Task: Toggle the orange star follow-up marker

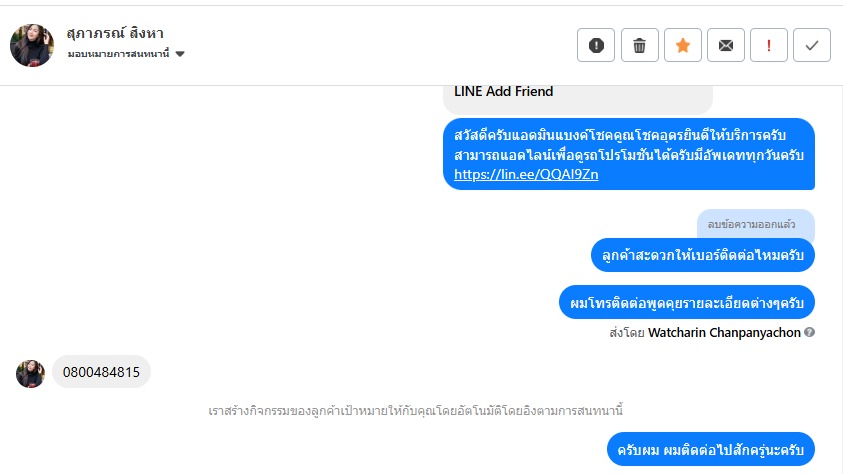Action: point(683,45)
